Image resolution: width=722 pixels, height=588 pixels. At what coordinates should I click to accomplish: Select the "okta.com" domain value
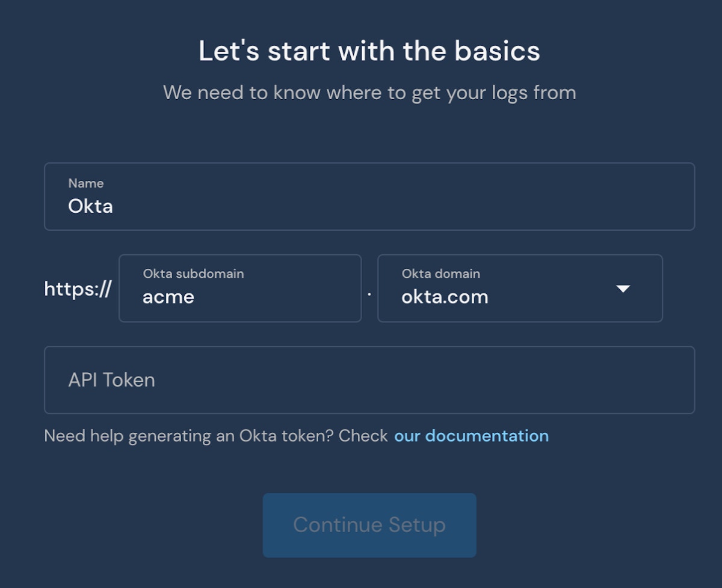445,297
